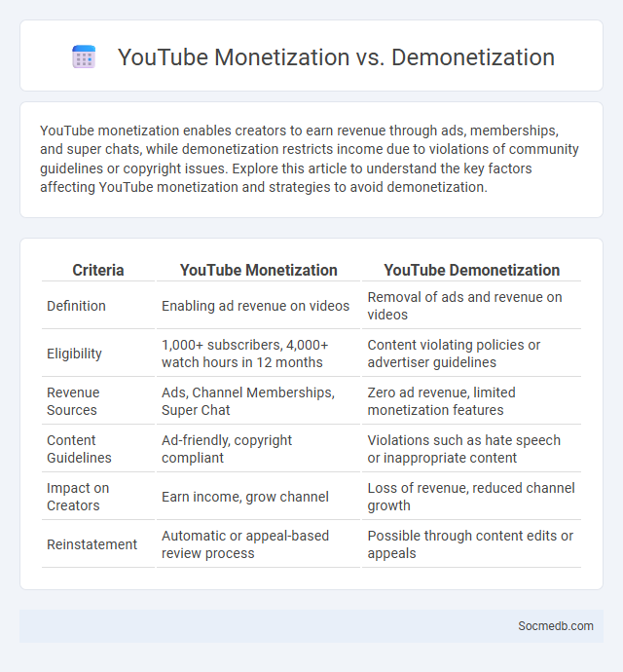
Task: Click the calendar grid icon beside the title
Action: coord(84,56)
